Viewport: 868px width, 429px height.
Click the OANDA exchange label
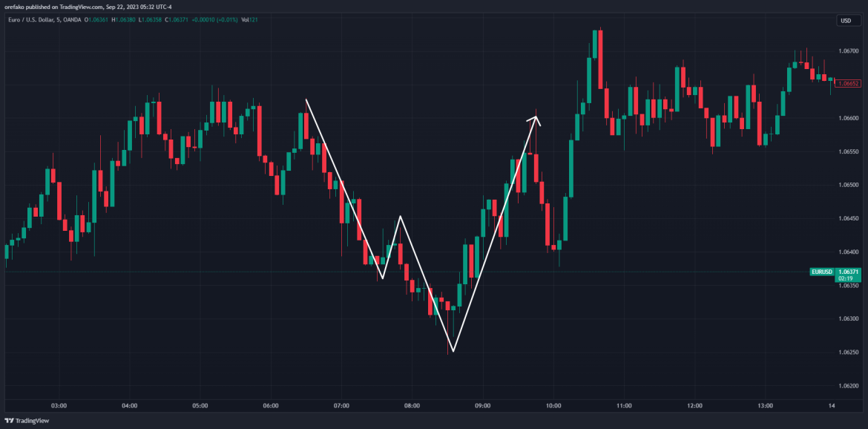click(72, 20)
